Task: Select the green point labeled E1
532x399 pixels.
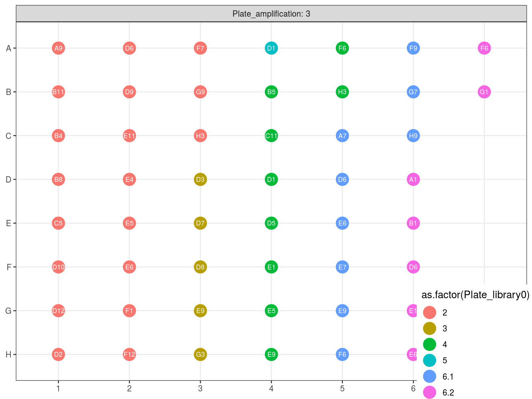Action: point(271,267)
